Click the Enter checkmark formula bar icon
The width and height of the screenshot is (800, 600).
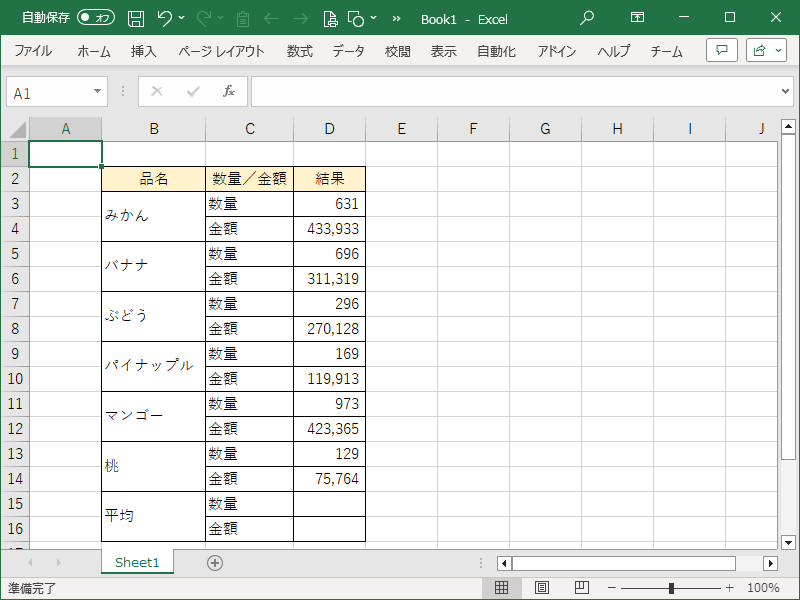pos(193,91)
